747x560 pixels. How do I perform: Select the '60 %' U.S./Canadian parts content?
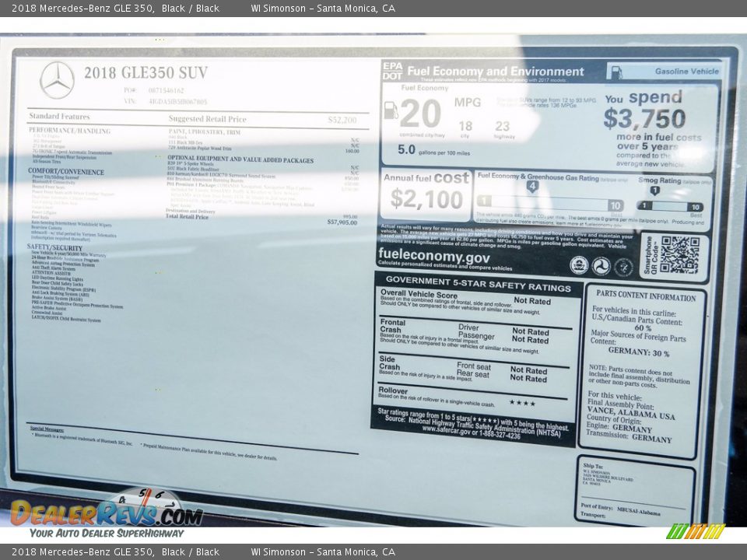click(x=643, y=328)
